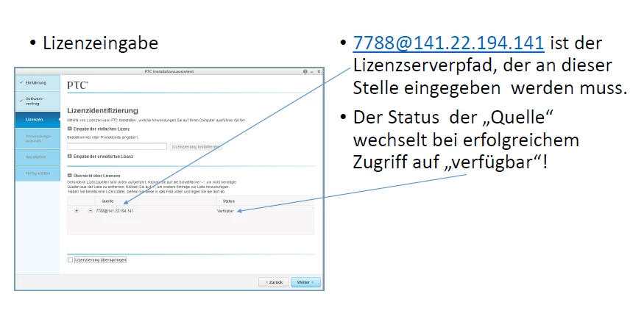This screenshot has height=316, width=644.
Task: Click the 'Lizenzierung installieren' button
Action: pos(195,146)
